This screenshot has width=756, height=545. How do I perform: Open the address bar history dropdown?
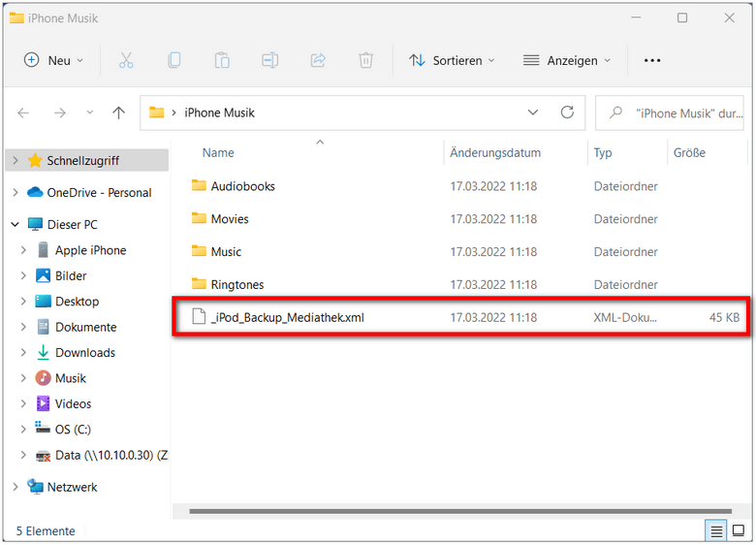[x=533, y=112]
